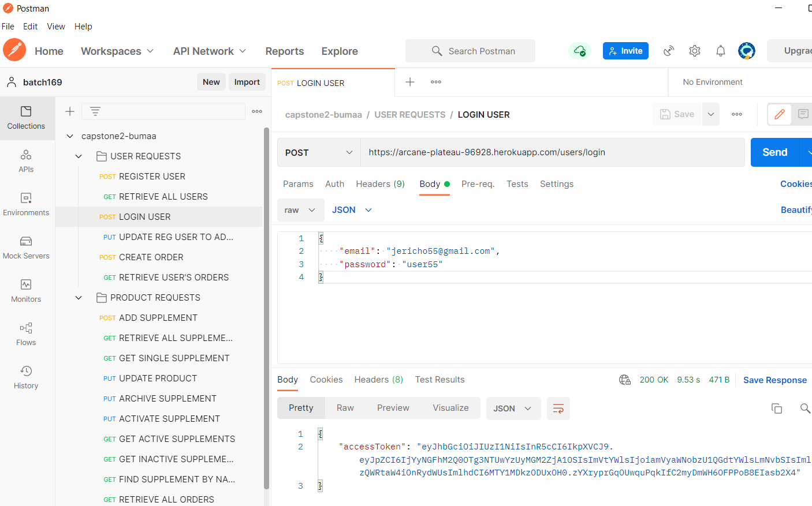Open the History sidebar panel
Viewport: 812px width, 506px height.
(x=26, y=377)
